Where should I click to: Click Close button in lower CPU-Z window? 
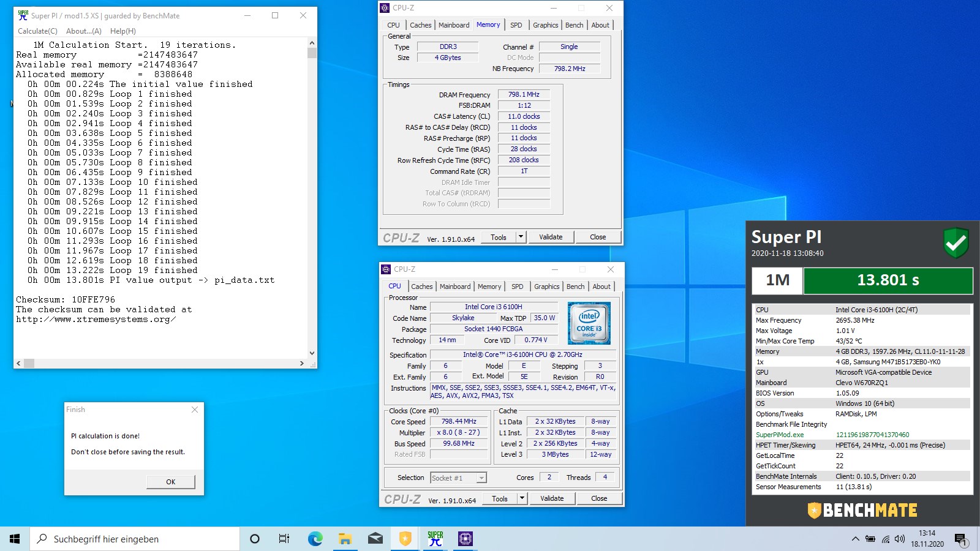pos(599,498)
